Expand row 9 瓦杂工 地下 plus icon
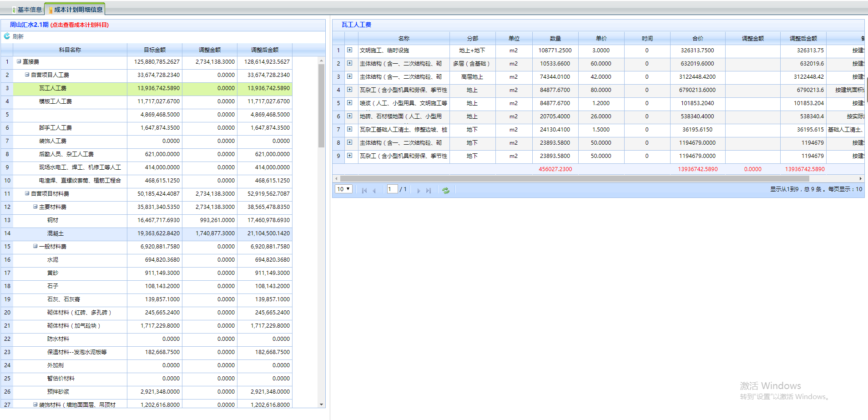 tap(349, 156)
